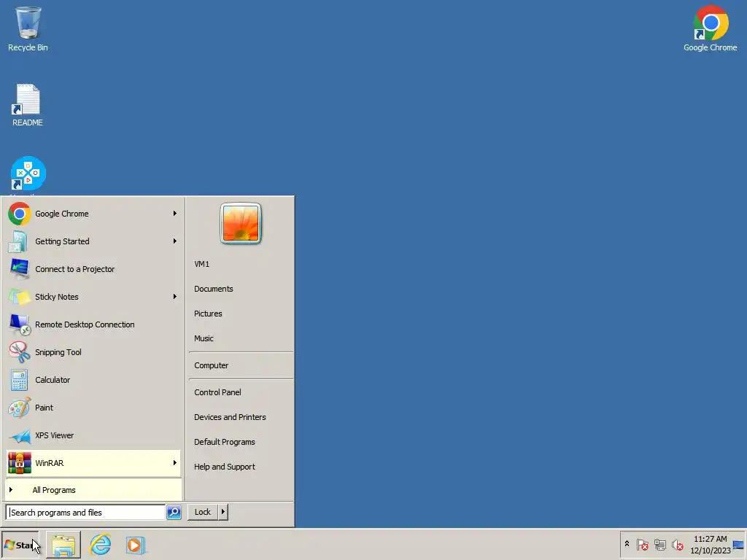Launch Calculator from the Start menu
Screen dimensions: 747x560
(x=93, y=379)
